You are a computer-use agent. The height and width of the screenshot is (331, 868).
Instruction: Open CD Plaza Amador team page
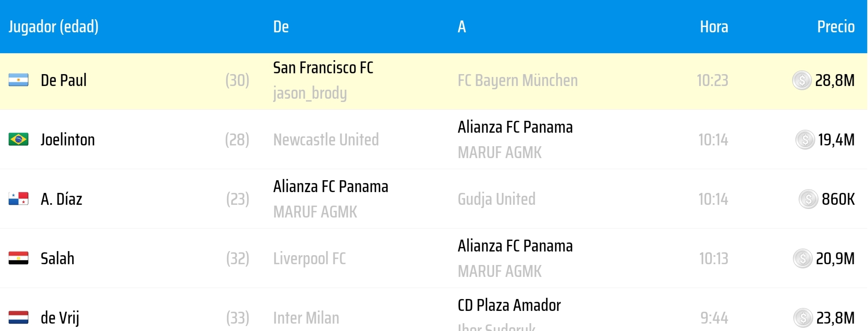pyautogui.click(x=509, y=305)
